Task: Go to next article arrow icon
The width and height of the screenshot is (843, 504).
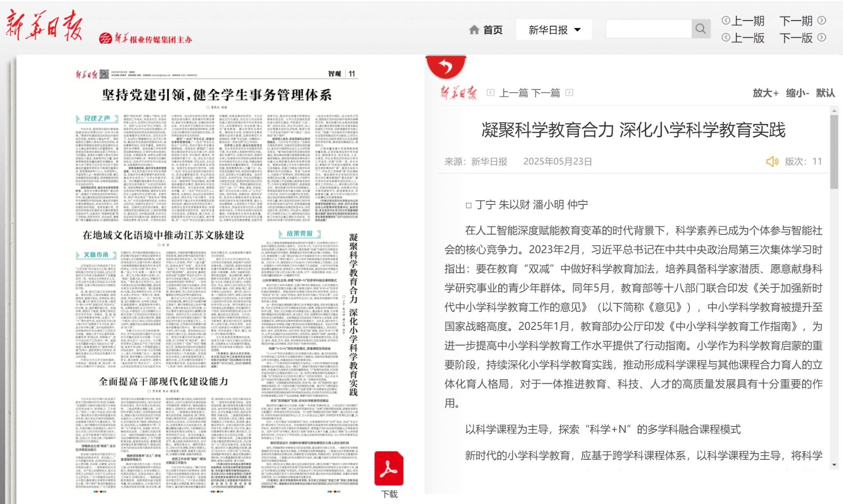Action: coord(569,92)
